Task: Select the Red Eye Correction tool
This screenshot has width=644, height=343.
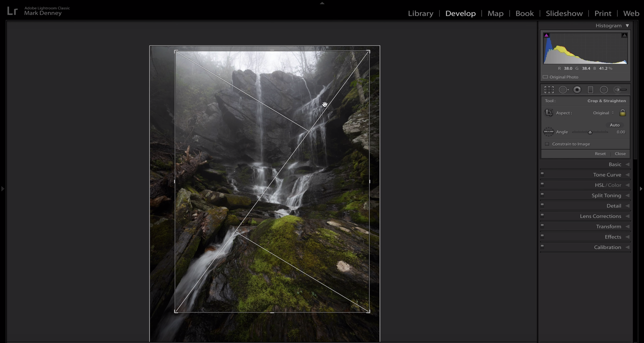Action: (x=577, y=89)
